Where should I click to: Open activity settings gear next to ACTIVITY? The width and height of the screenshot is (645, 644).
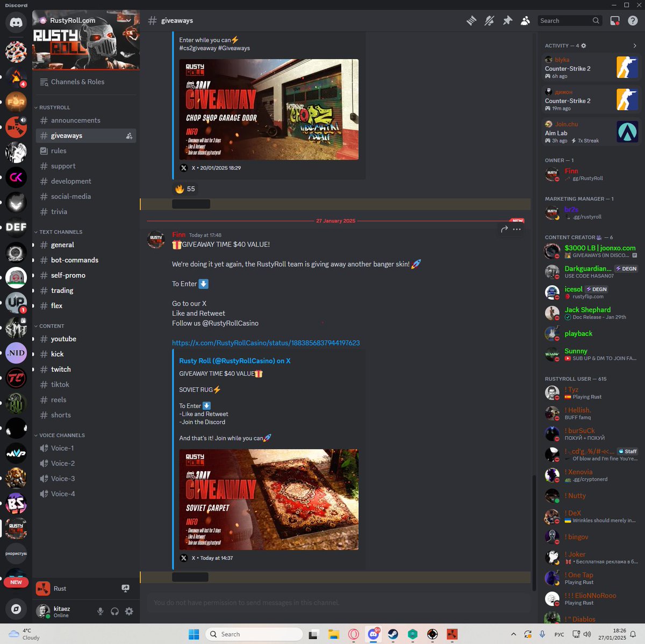[584, 46]
